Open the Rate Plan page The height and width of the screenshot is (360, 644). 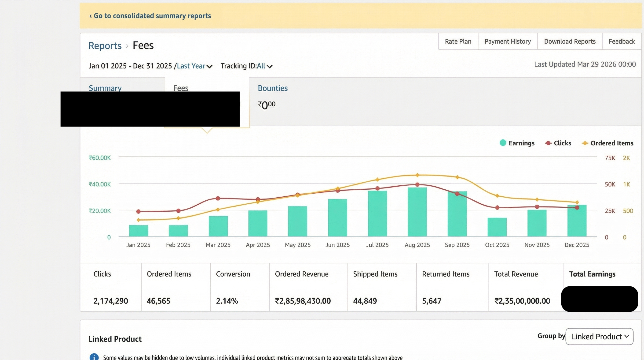(x=458, y=41)
